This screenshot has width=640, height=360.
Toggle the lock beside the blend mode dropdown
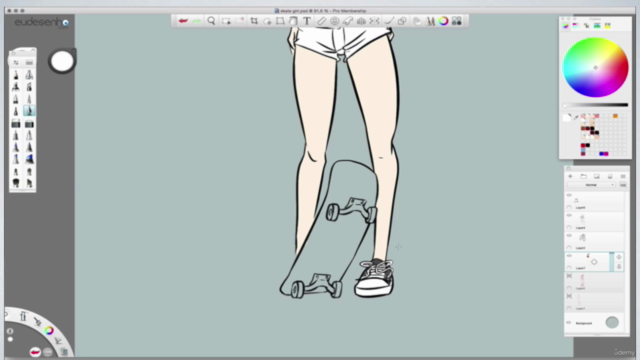[x=622, y=185]
